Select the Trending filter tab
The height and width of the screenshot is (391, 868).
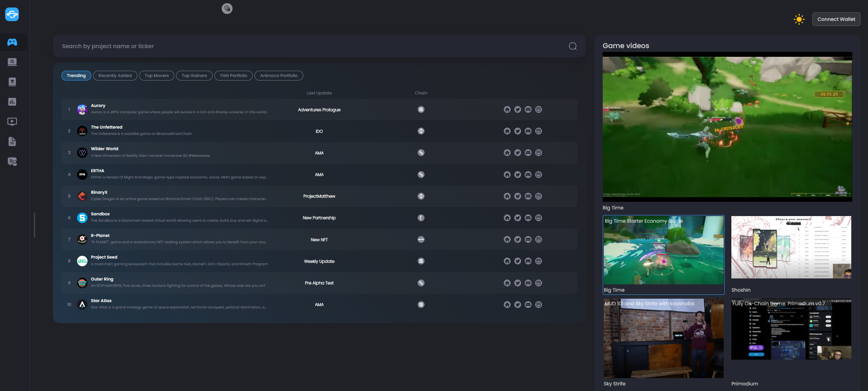(76, 76)
